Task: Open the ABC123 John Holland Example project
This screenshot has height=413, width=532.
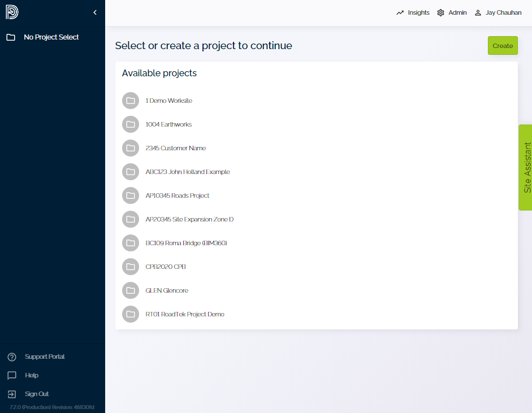Action: [188, 172]
